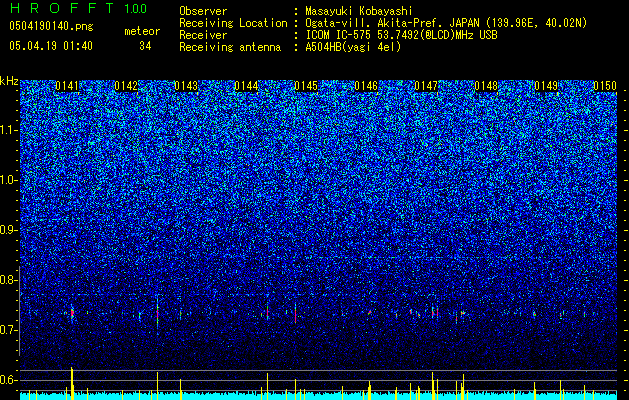Select the filename 0504190140.png

(x=51, y=27)
